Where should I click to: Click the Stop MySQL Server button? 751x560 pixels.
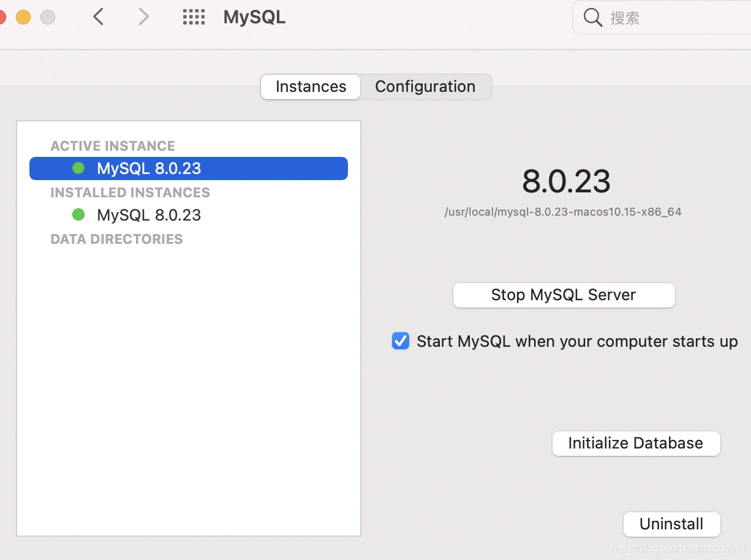point(564,295)
